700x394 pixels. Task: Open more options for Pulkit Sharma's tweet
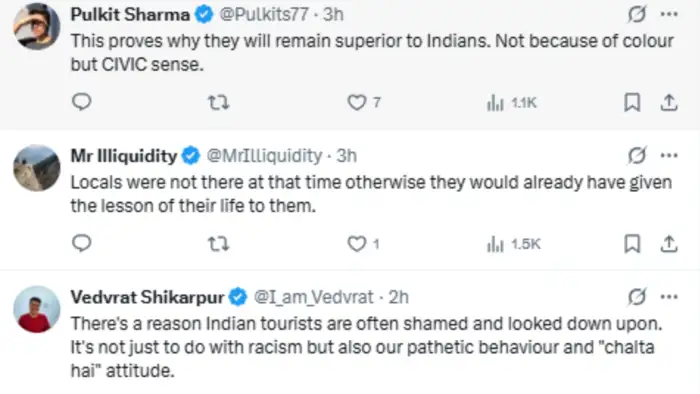(669, 14)
